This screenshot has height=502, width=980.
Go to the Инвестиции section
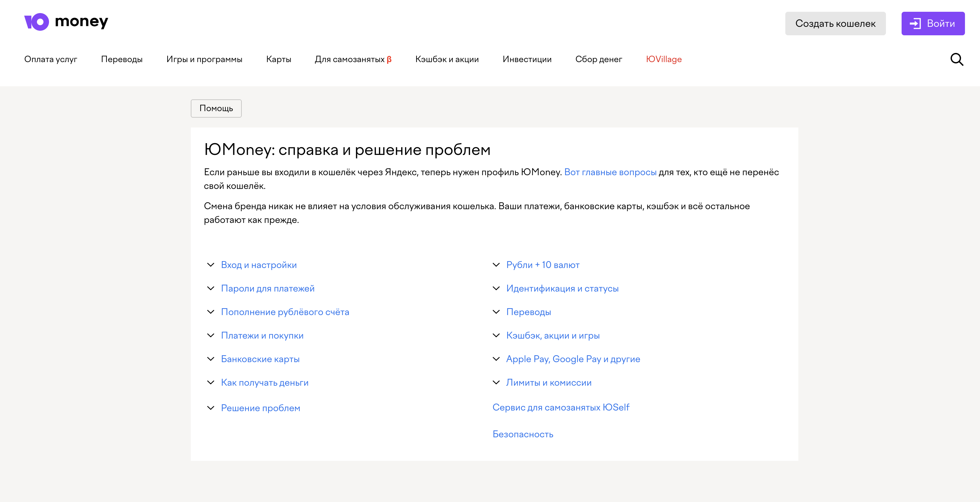point(527,59)
